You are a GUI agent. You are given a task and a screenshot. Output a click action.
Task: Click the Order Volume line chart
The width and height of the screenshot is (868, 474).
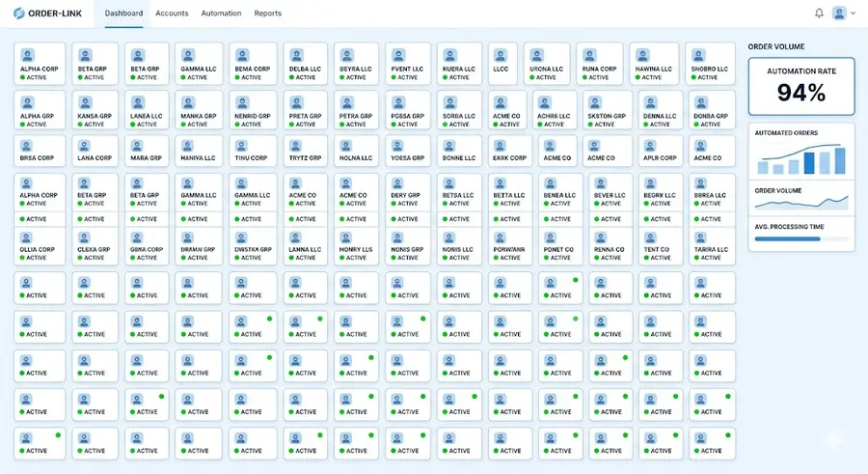[x=801, y=203]
